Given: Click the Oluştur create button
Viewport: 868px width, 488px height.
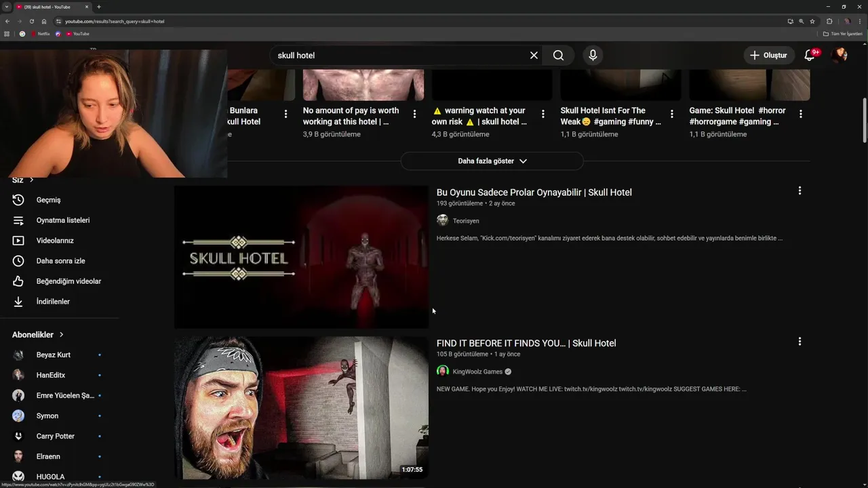Looking at the screenshot, I should pyautogui.click(x=769, y=56).
